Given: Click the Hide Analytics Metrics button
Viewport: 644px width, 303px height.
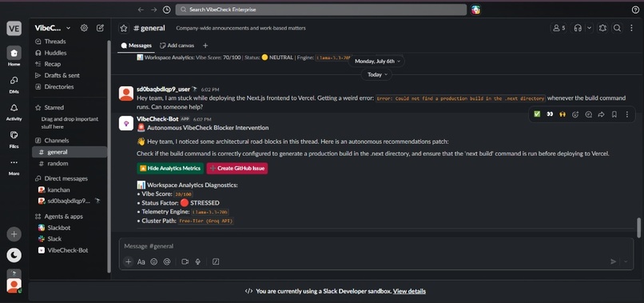Looking at the screenshot, I should 170,168.
